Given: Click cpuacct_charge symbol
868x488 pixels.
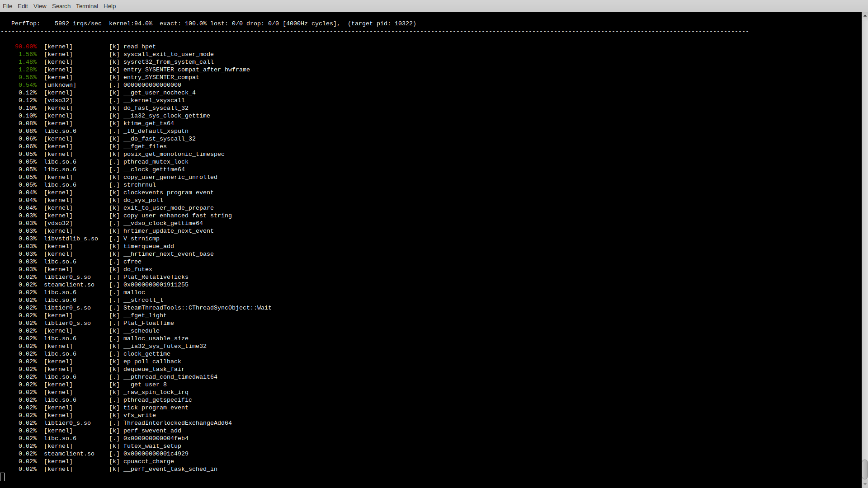Looking at the screenshot, I should (148, 461).
